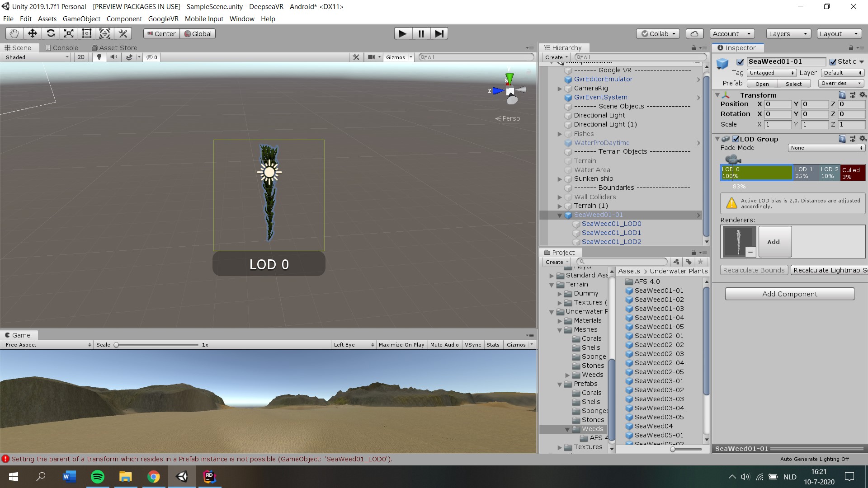This screenshot has width=868, height=488.
Task: Pause the game preview
Action: [421, 33]
